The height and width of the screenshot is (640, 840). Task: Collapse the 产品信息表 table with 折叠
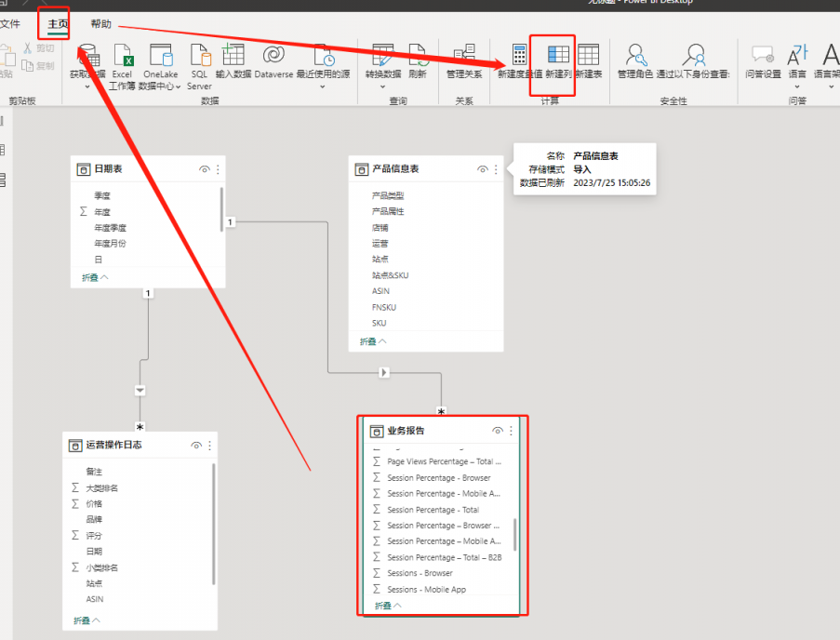pos(373,341)
